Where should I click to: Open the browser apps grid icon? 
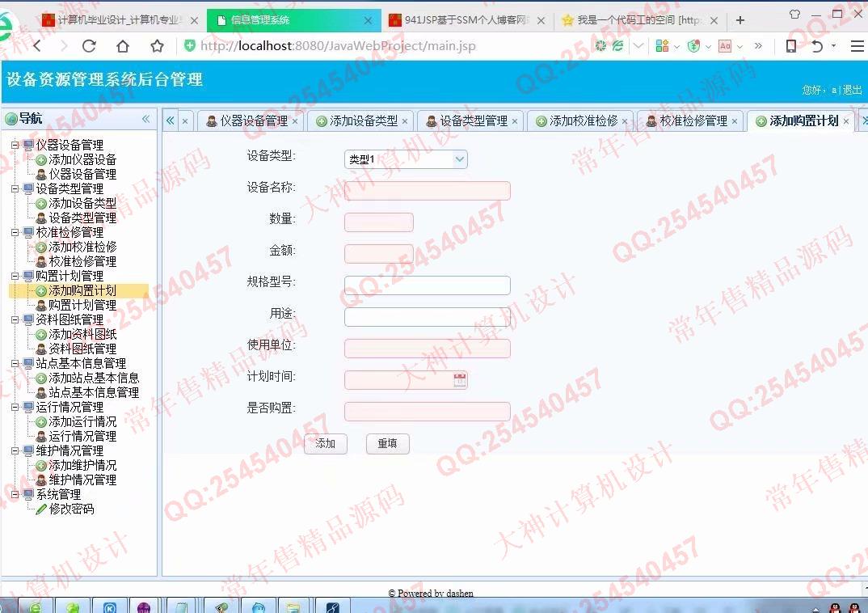(662, 46)
